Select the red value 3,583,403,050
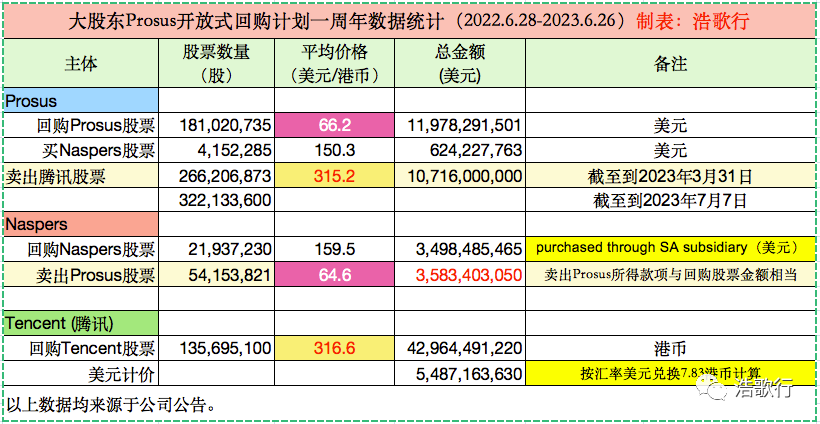This screenshot has width=820, height=424. [460, 274]
